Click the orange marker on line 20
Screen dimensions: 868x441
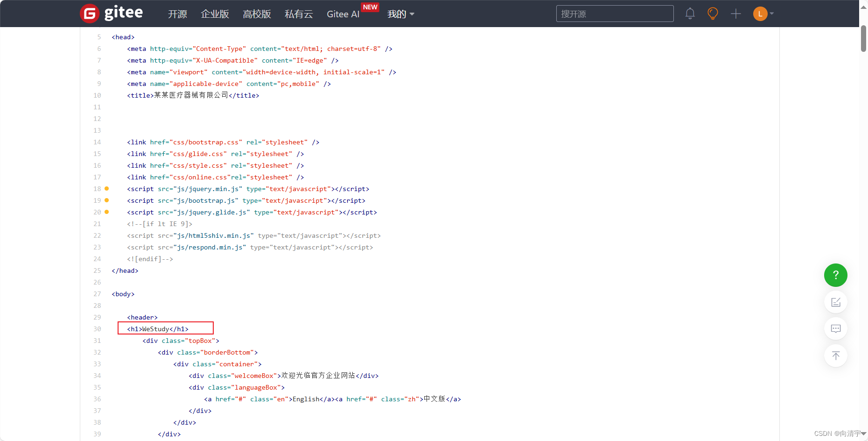click(106, 212)
